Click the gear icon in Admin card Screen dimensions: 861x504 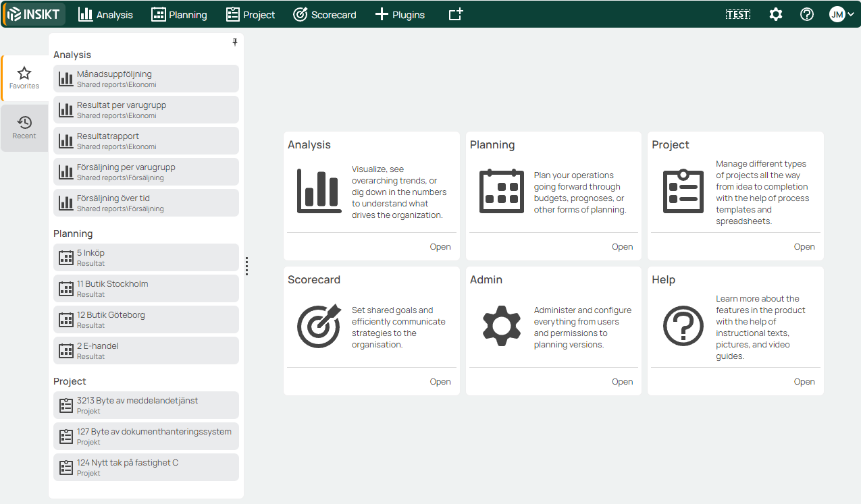click(501, 327)
